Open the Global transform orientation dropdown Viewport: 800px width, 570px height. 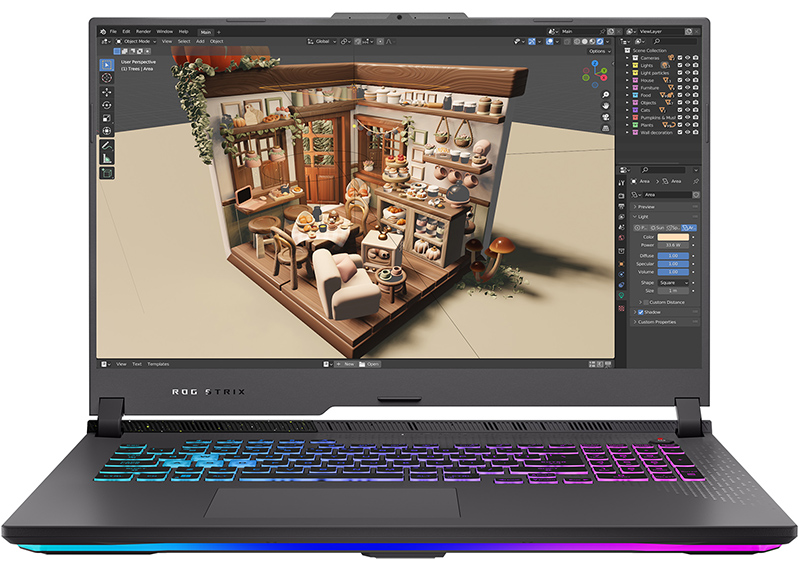(x=322, y=41)
